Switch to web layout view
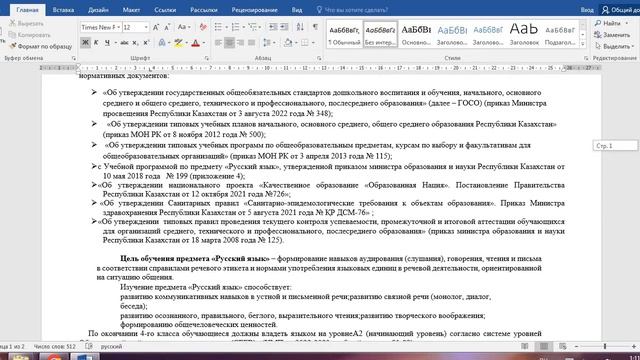Viewport: 640px width, 360px height. pos(563,346)
